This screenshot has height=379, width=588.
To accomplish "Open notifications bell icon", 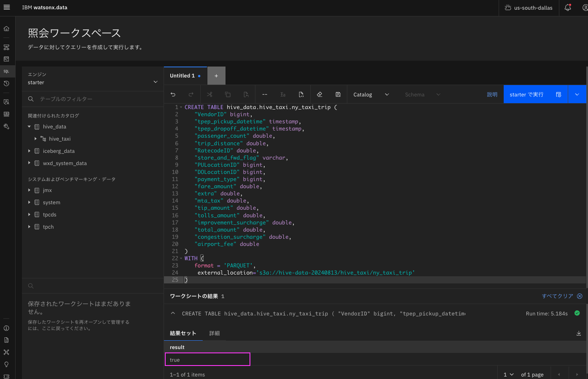I will 568,8.
